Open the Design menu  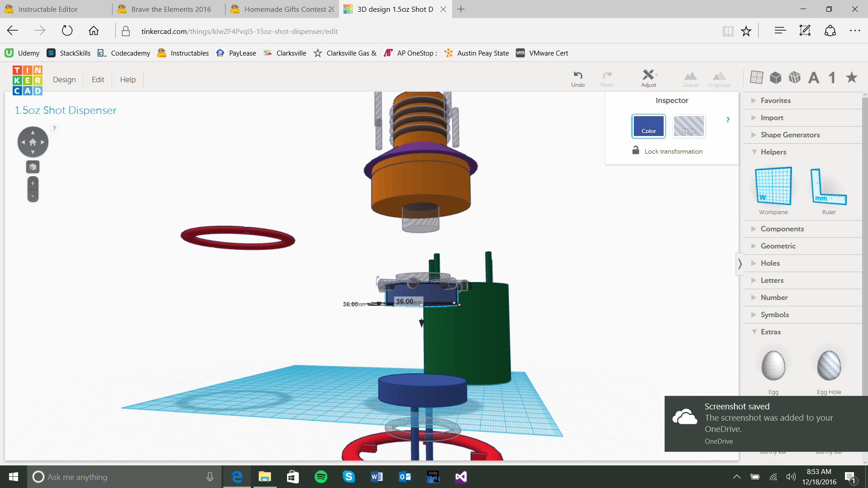pos(64,80)
